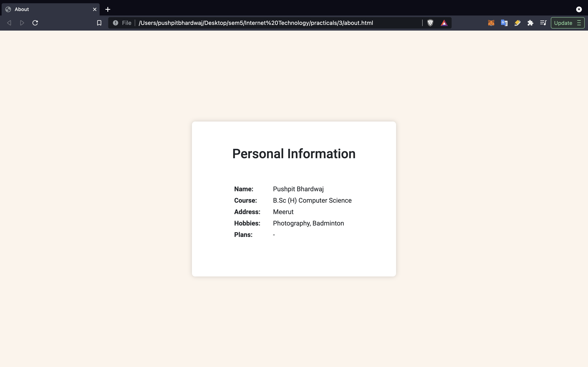Close the About tab
Viewport: 588px width, 367px height.
(95, 9)
